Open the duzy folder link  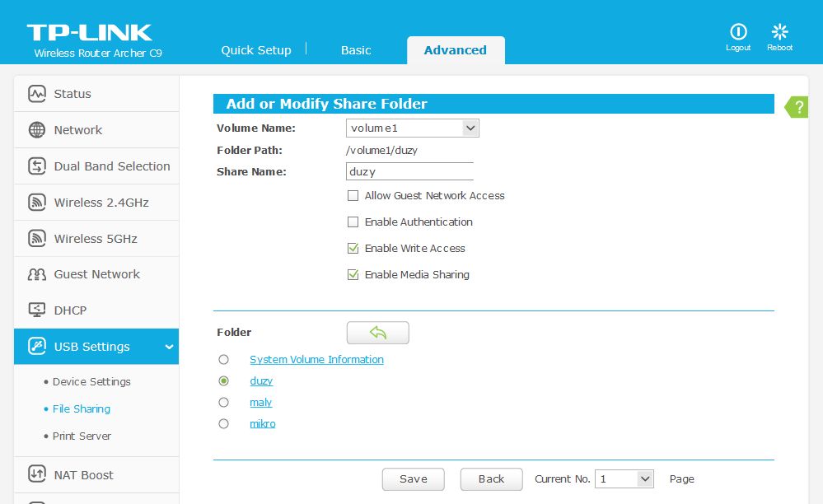coord(261,381)
